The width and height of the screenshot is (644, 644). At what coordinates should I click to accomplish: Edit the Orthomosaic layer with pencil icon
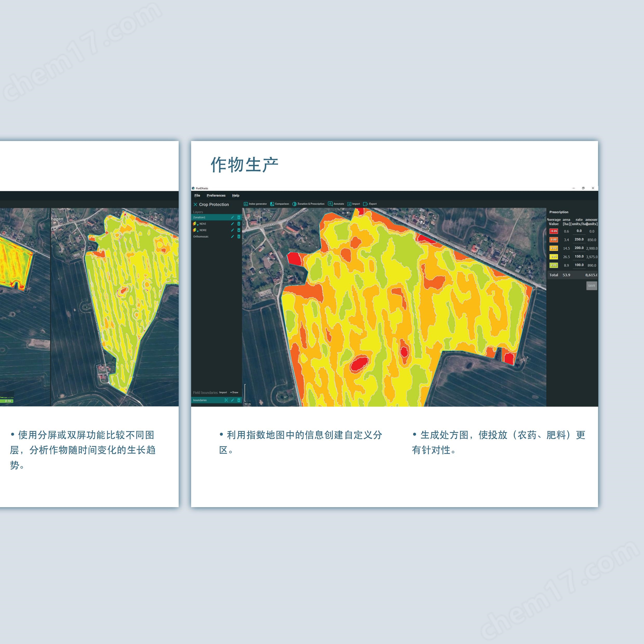pyautogui.click(x=232, y=236)
